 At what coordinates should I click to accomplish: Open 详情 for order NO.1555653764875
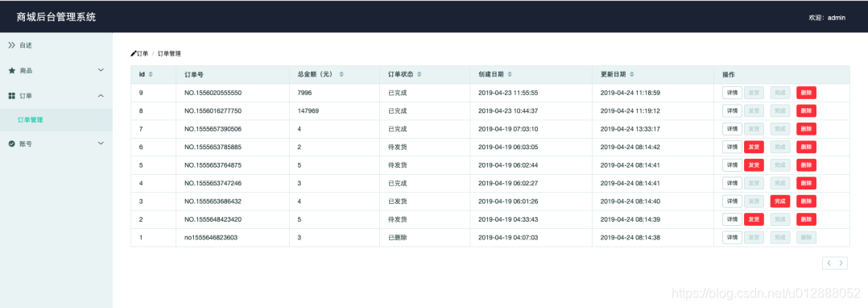point(732,165)
